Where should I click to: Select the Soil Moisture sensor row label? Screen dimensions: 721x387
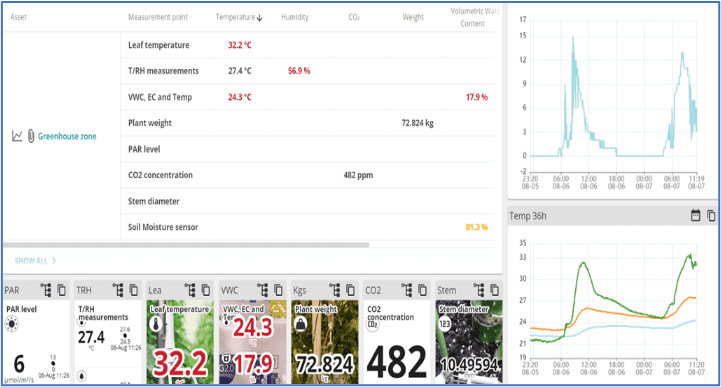pyautogui.click(x=163, y=227)
